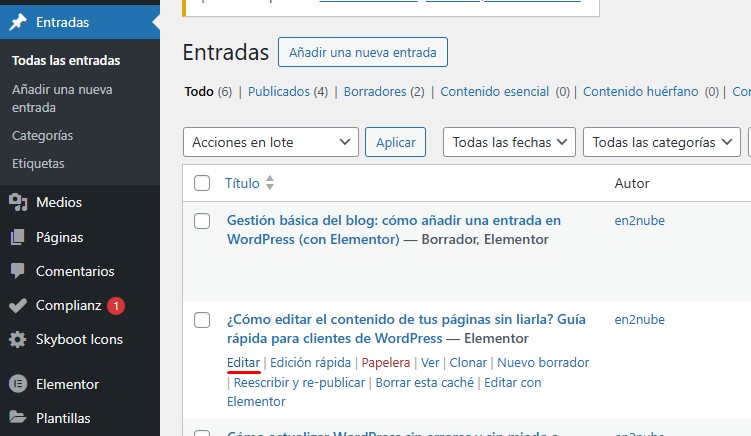Open the 'Acciones en lote' dropdown
The width and height of the screenshot is (751, 436).
click(x=271, y=142)
